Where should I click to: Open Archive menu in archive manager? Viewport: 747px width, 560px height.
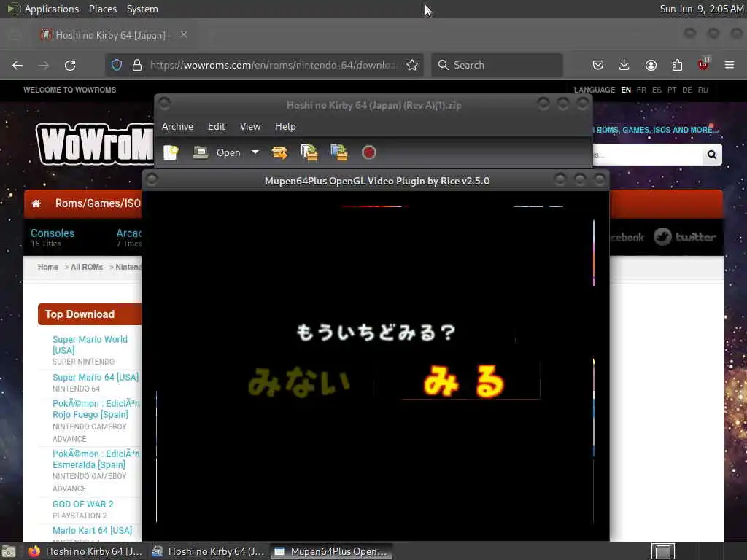pyautogui.click(x=177, y=126)
